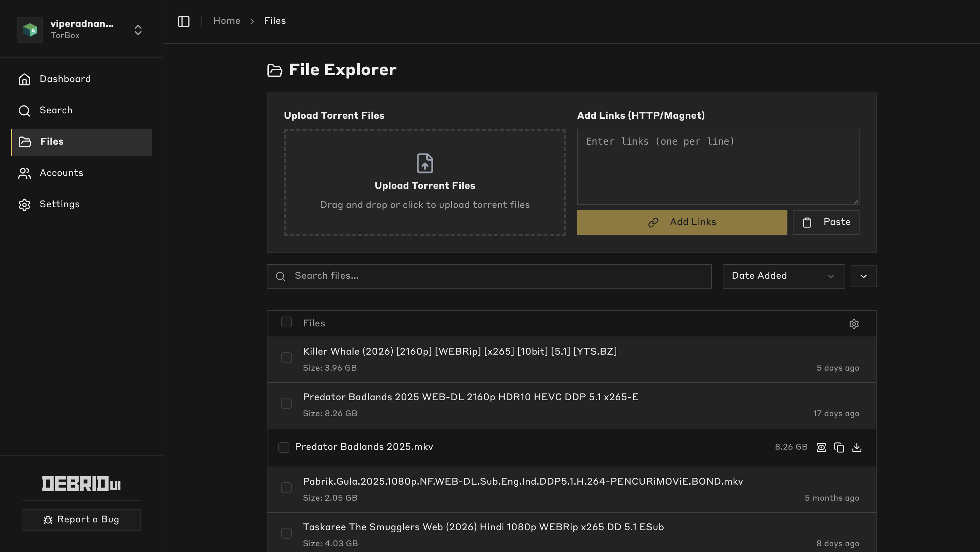Copy link icon for Predator Badlands 2025.mkv
Screen dimensions: 980x552
839,448
